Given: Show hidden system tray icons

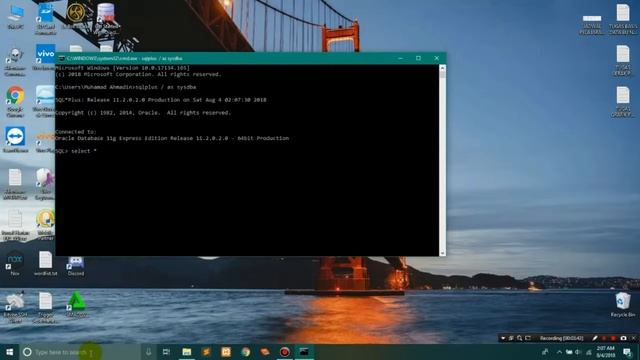Looking at the screenshot, I should [559, 352].
